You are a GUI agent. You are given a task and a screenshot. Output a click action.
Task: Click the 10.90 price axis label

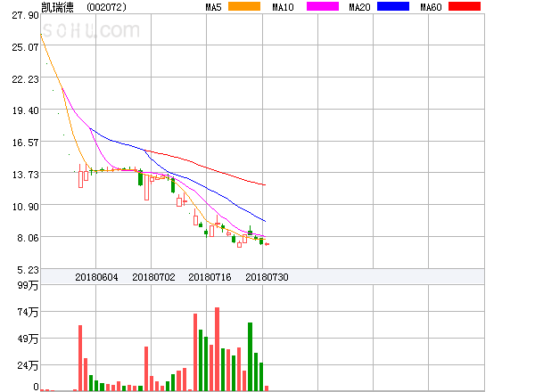(25, 207)
